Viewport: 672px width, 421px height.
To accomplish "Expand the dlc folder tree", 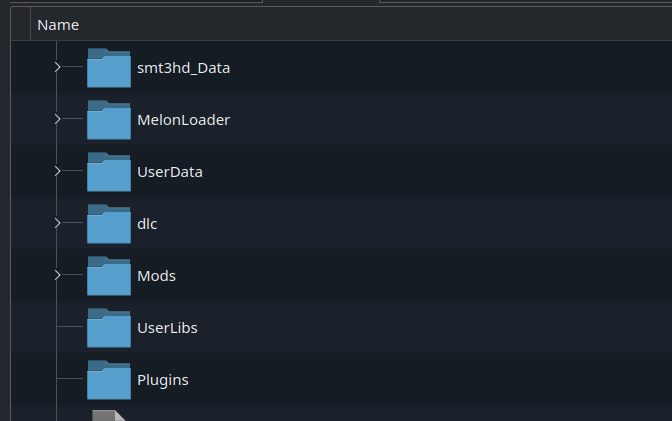I will [x=57, y=223].
